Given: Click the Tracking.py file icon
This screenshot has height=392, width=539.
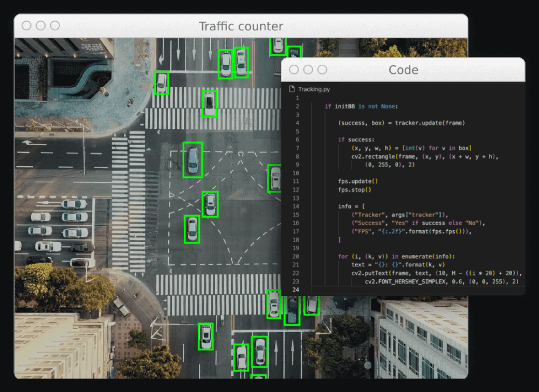Looking at the screenshot, I should (292, 89).
